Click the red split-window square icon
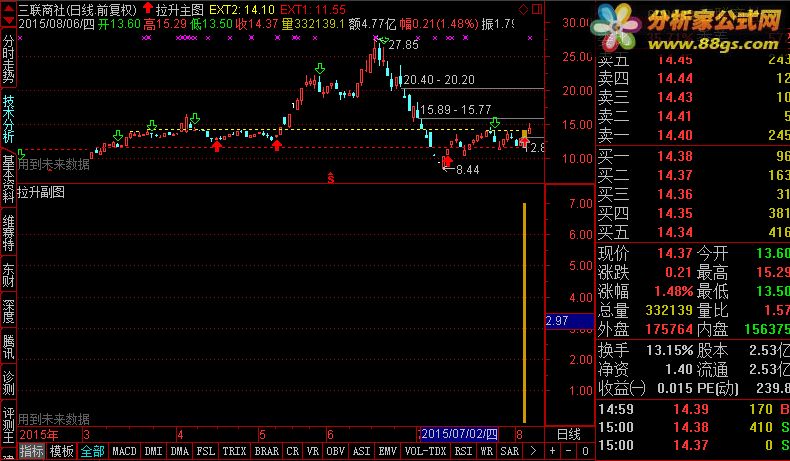This screenshot has height=461, width=790. tap(537, 9)
